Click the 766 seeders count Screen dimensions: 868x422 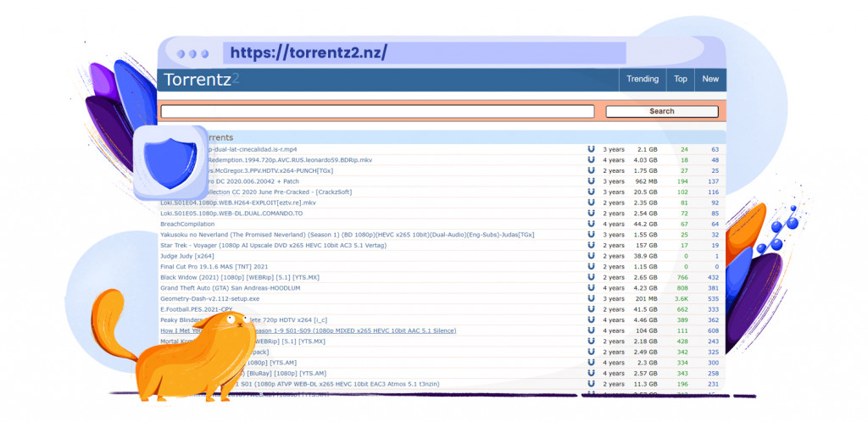coord(682,277)
